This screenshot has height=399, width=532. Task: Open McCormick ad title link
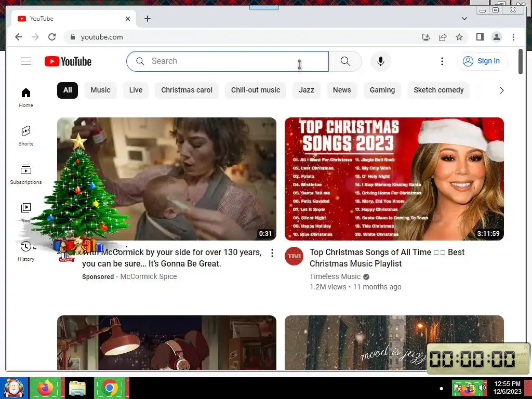pos(172,258)
